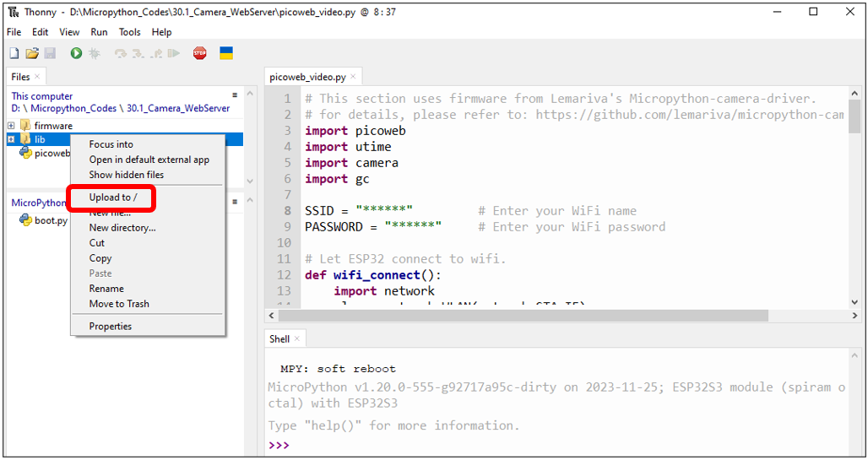
Task: Click 30.1_Camera_WebServer in the path
Action: click(178, 108)
